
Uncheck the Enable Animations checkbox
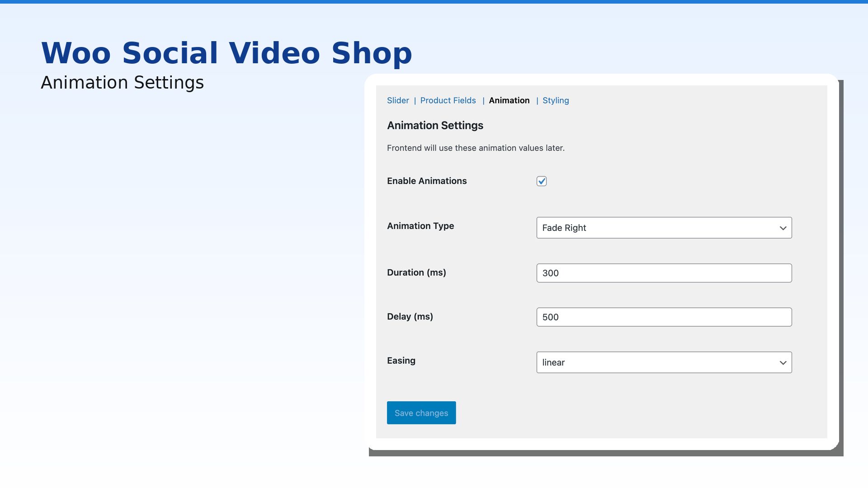click(x=542, y=181)
